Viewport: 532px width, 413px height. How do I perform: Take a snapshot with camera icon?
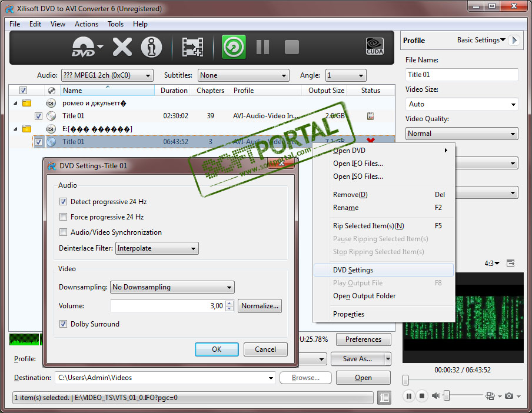coord(509,396)
